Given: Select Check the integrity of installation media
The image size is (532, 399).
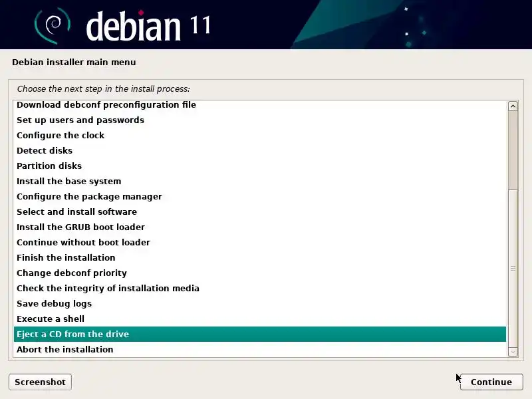Looking at the screenshot, I should (x=260, y=288).
